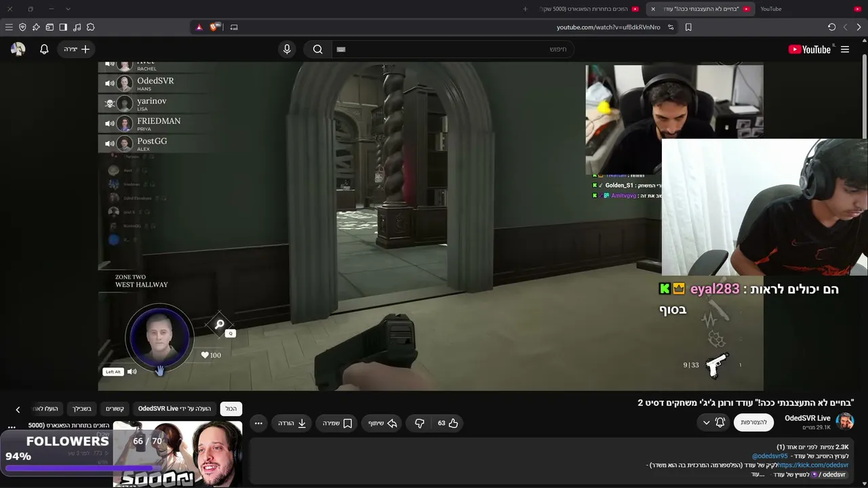The height and width of the screenshot is (488, 868).
Task: Click the music note media control icon
Action: click(77, 27)
